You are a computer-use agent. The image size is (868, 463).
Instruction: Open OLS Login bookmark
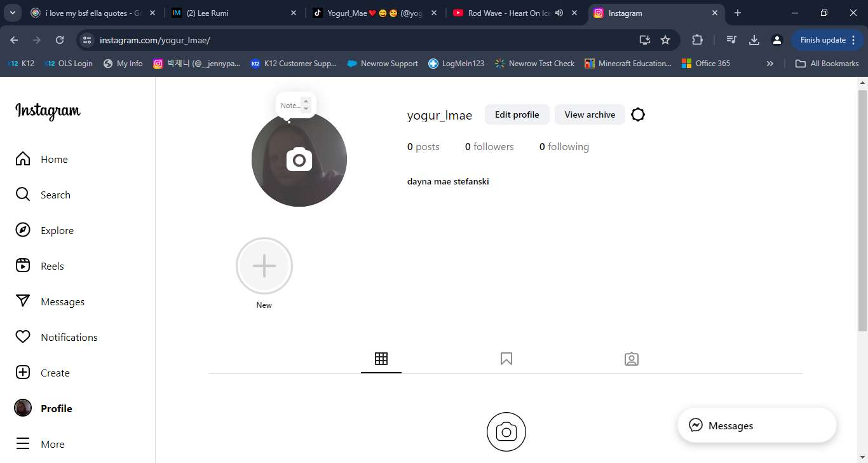69,64
